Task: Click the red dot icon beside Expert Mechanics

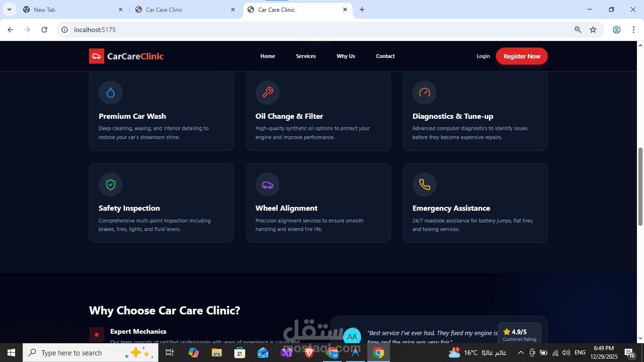Action: (x=97, y=335)
